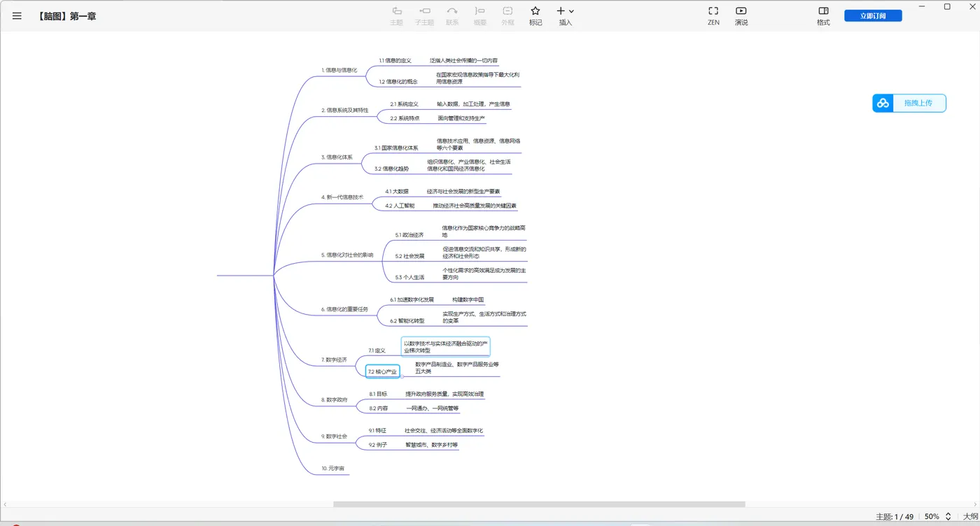Select topic 7. 数字经济
The width and height of the screenshot is (980, 526).
[334, 360]
